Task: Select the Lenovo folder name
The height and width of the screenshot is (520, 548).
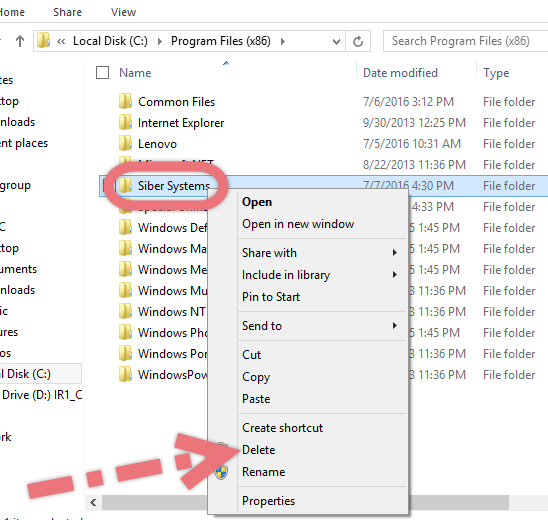Action: coord(157,144)
